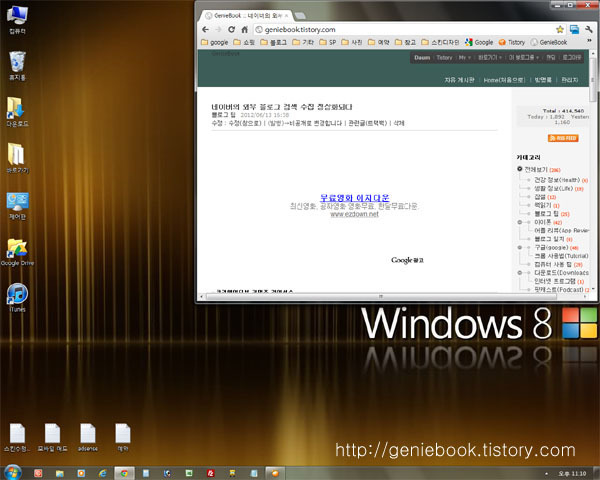Select the adsense file on the desktop

[88, 438]
